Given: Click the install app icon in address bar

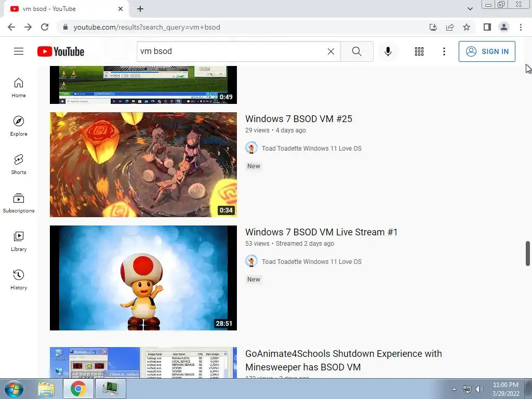Looking at the screenshot, I should click(433, 27).
